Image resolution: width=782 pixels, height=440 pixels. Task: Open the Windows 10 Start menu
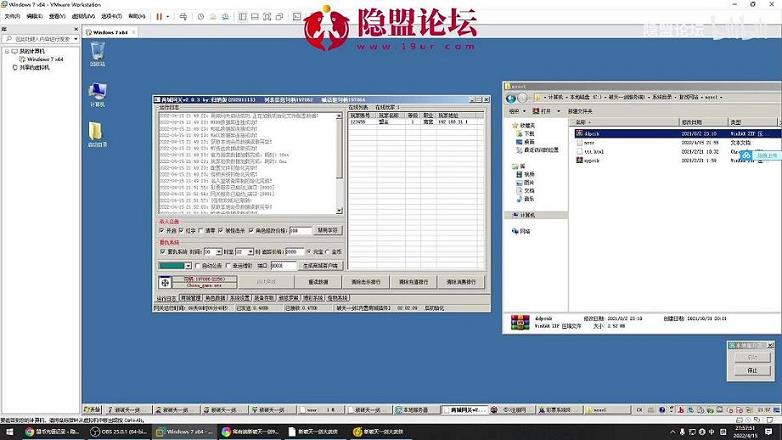pos(9,432)
